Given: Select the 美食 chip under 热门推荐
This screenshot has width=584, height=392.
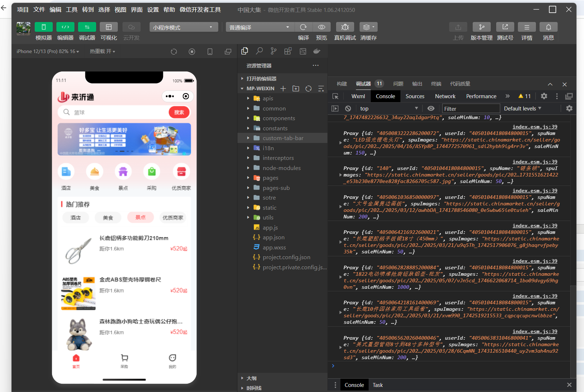Looking at the screenshot, I should pyautogui.click(x=108, y=218).
